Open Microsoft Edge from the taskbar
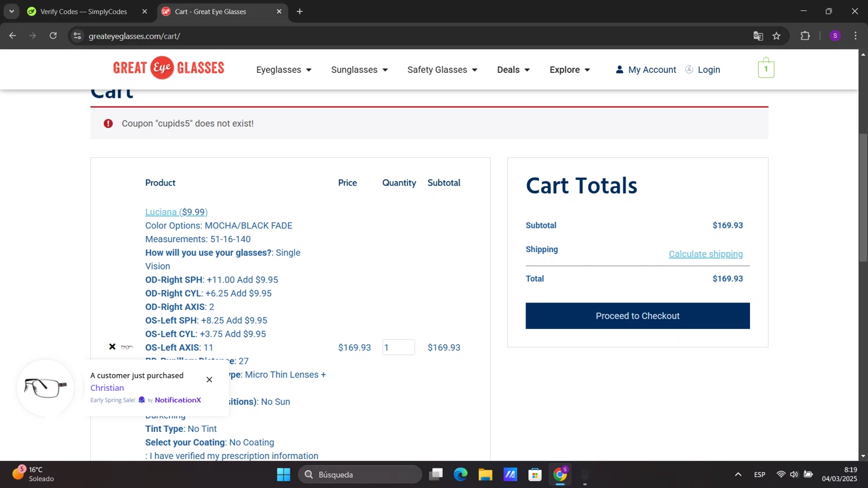Viewport: 868px width, 488px height. click(x=461, y=475)
